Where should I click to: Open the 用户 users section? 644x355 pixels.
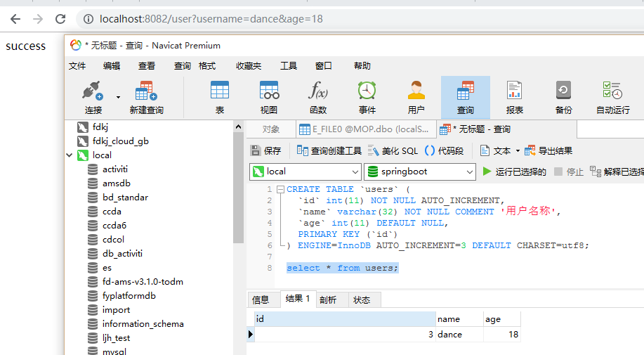[416, 98]
